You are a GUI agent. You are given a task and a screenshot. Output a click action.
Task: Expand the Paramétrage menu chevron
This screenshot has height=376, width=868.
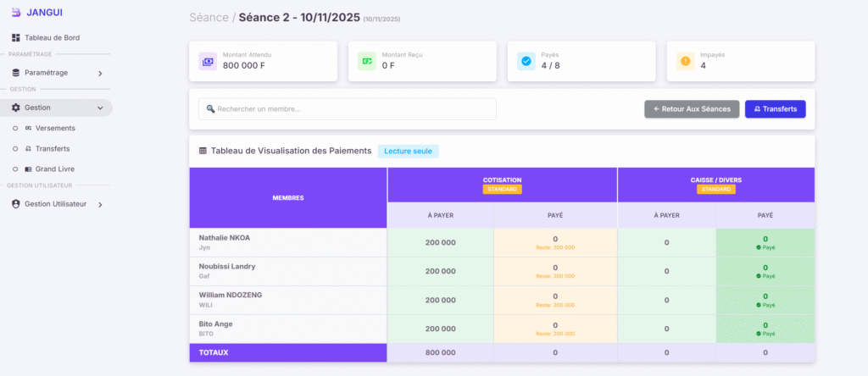pos(100,74)
